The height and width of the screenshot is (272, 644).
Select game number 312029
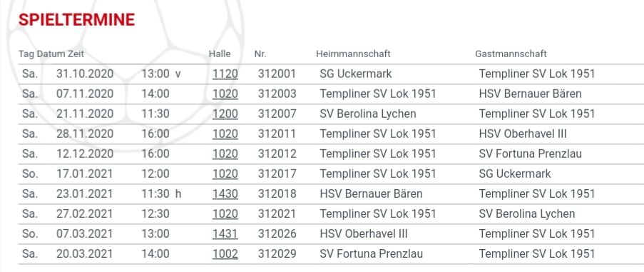pyautogui.click(x=277, y=253)
